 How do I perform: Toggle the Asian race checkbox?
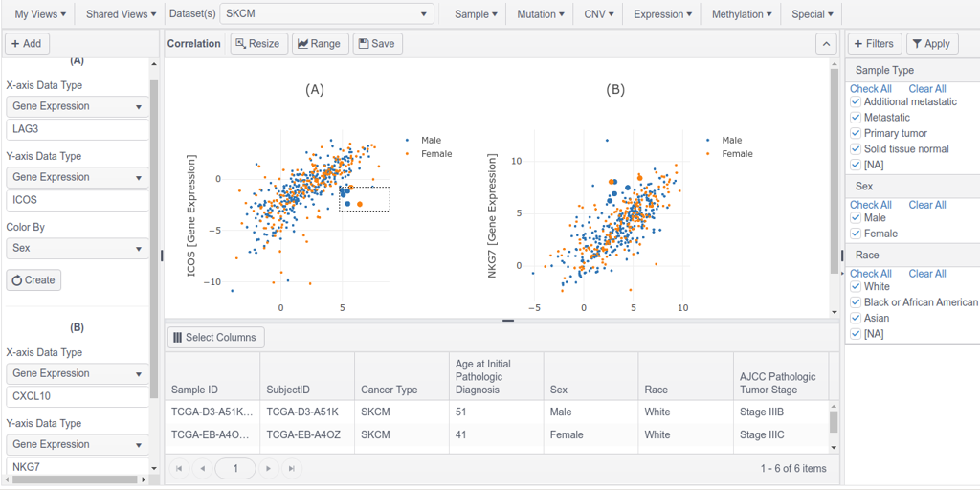coord(856,318)
